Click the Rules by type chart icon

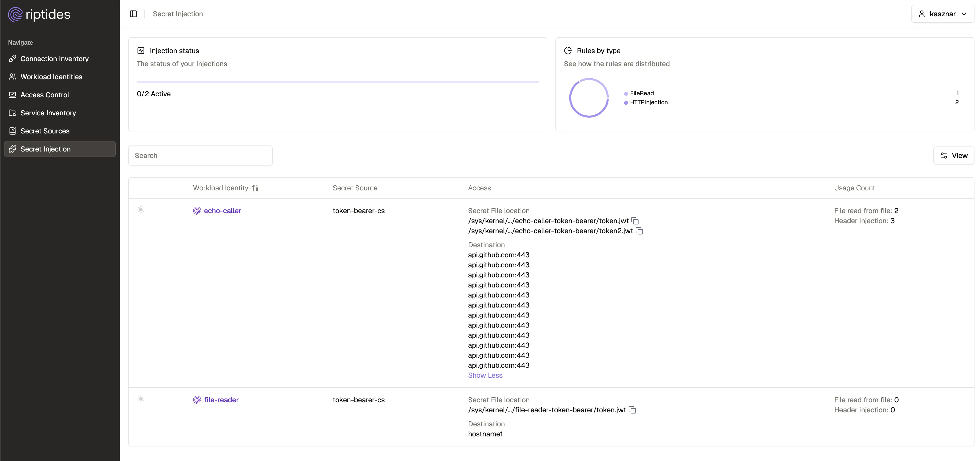[x=568, y=51]
